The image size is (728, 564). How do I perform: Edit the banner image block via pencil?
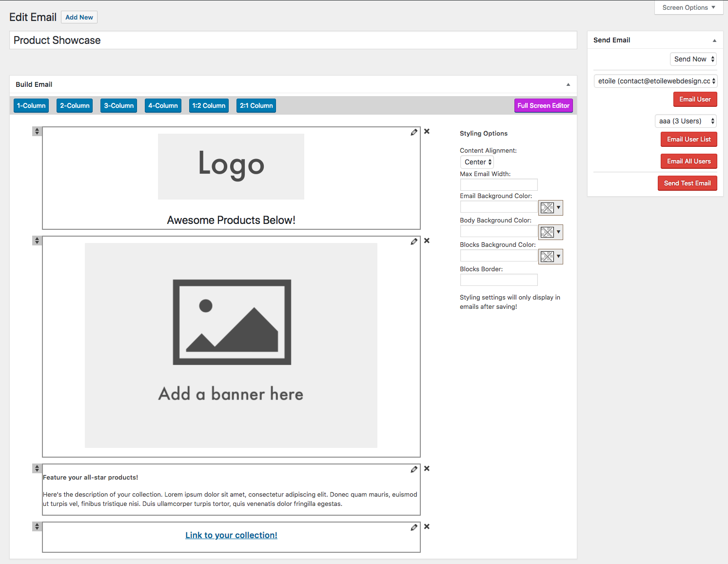pos(414,242)
